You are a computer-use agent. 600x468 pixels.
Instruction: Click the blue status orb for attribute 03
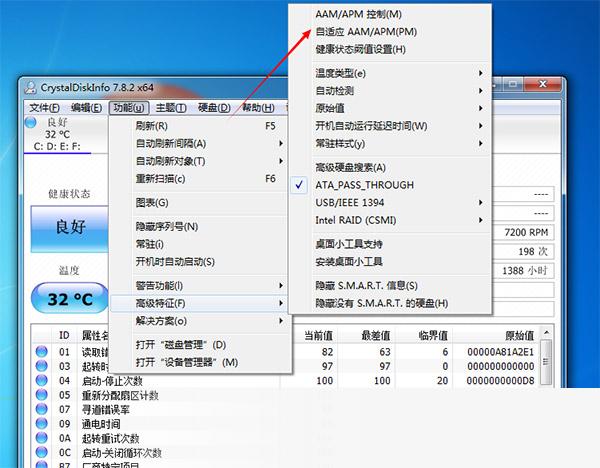coord(41,366)
